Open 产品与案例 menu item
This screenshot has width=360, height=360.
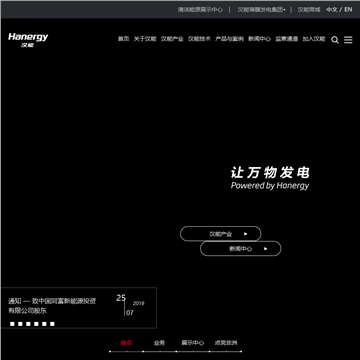[x=229, y=39]
